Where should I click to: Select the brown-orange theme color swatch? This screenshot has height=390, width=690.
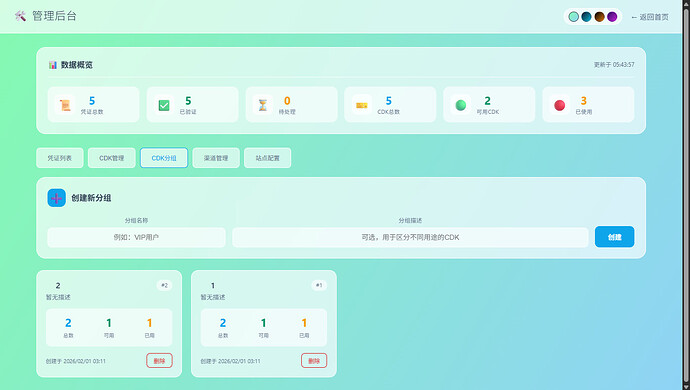tap(599, 17)
